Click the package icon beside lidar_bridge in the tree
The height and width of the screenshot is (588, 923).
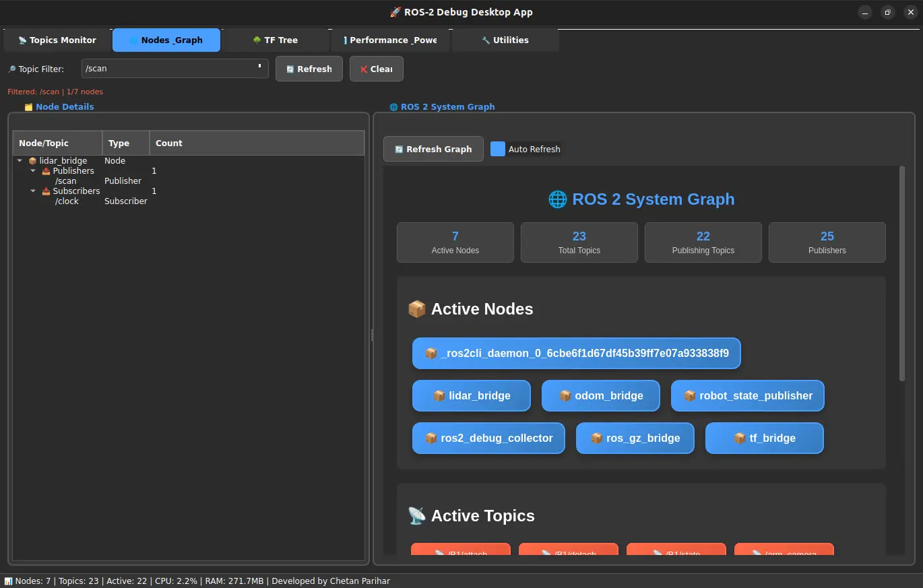pos(32,161)
